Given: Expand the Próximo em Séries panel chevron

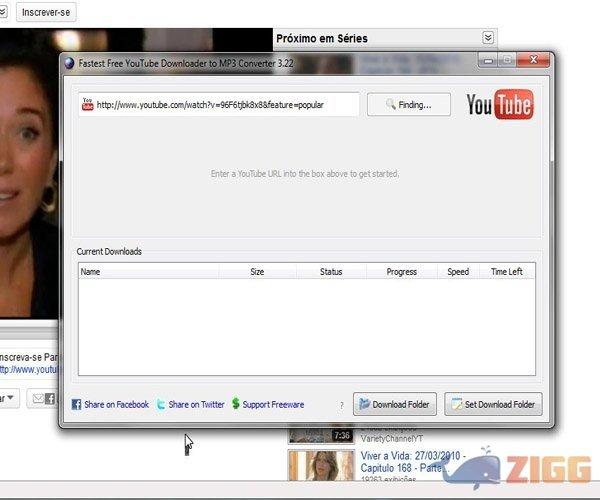Looking at the screenshot, I should pos(487,38).
